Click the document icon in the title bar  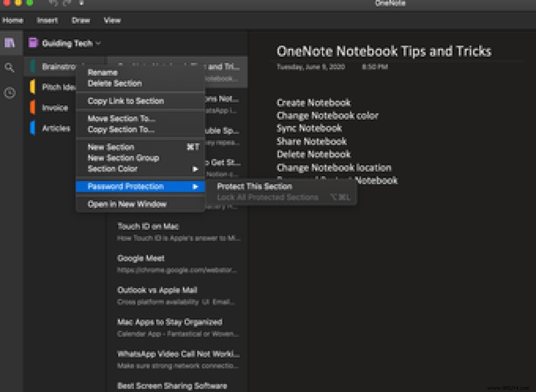82,3
